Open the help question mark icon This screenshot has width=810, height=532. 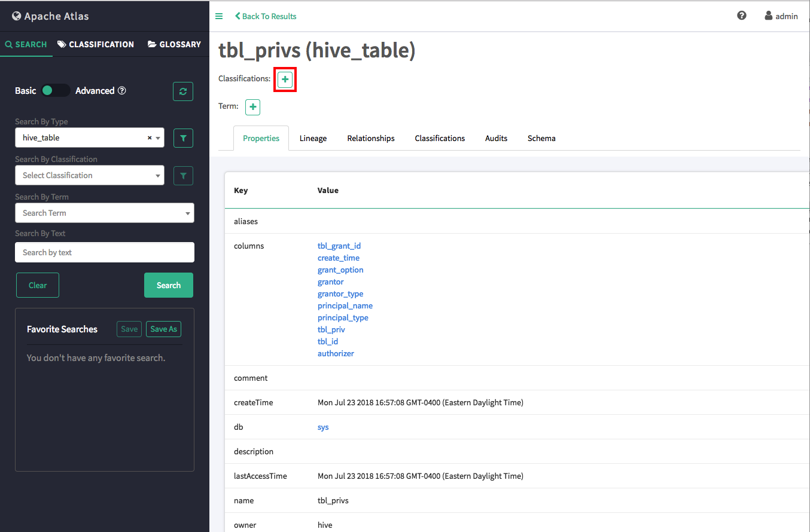tap(742, 16)
